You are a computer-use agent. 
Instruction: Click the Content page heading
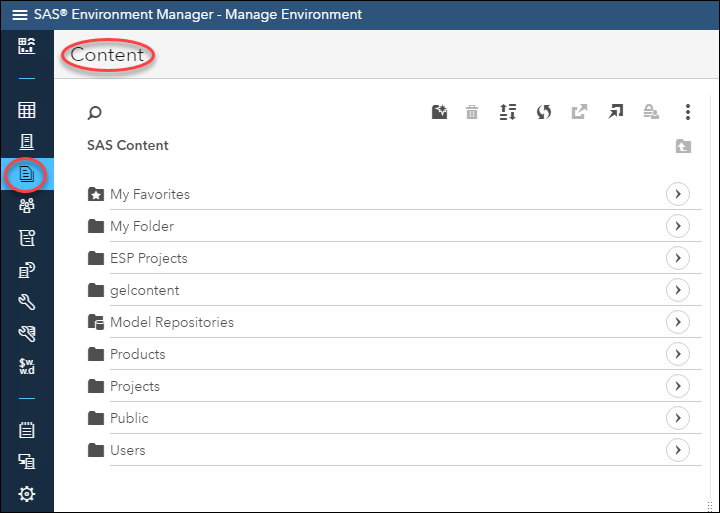point(107,55)
